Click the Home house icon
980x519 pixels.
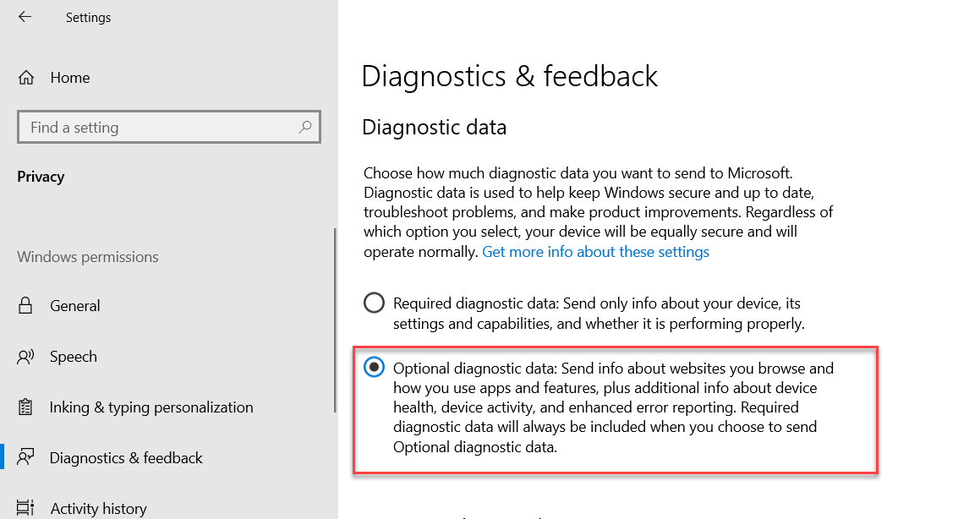point(26,78)
